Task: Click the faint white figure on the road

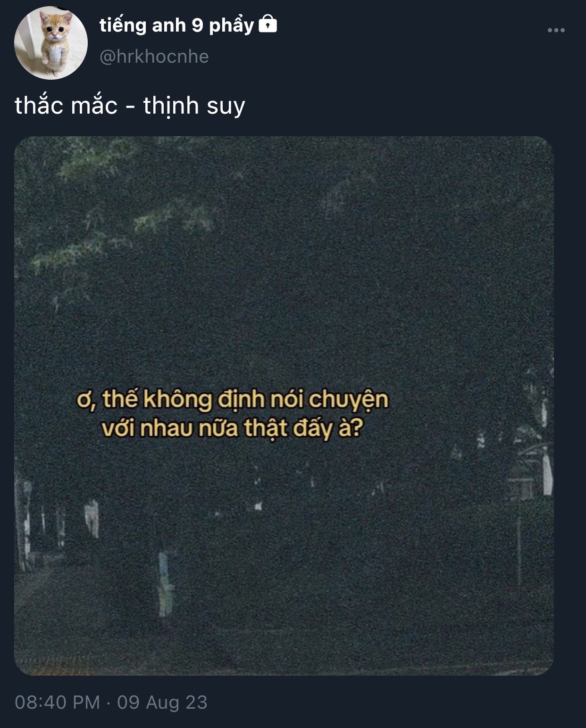Action: pos(165,585)
